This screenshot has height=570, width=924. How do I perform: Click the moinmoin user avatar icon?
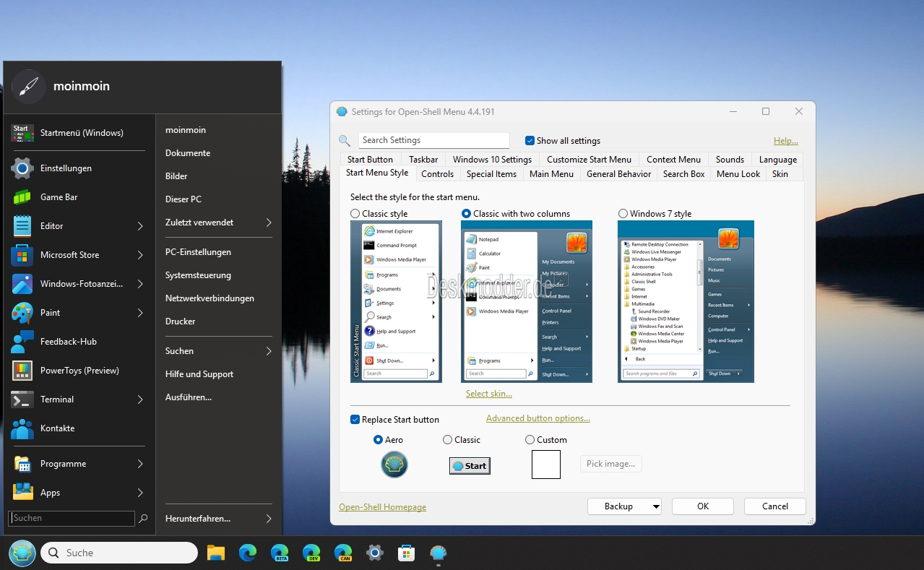coord(28,87)
